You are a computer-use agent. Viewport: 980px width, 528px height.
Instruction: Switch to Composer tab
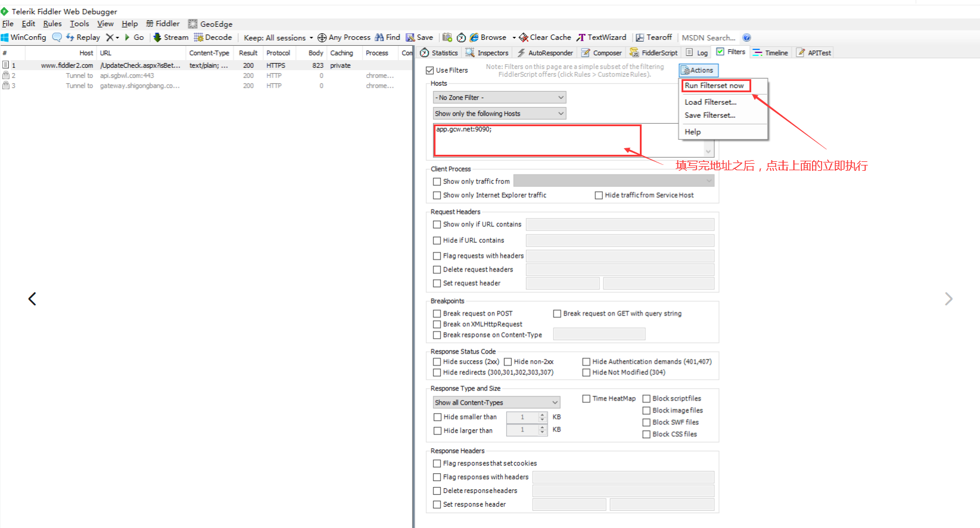[x=602, y=52]
